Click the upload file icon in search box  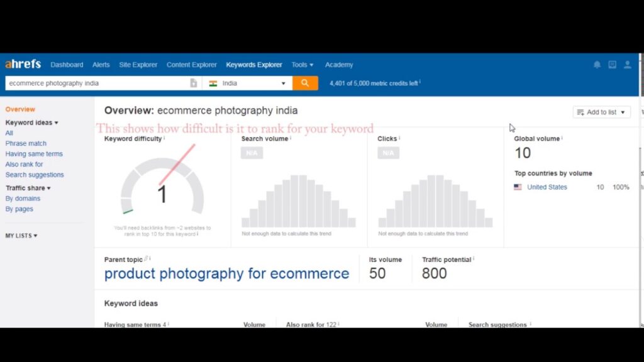194,83
